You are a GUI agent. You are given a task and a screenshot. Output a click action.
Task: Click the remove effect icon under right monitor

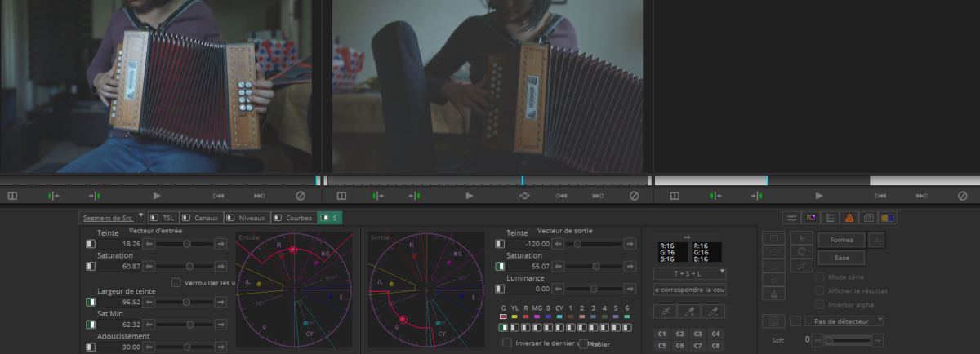[x=963, y=196]
